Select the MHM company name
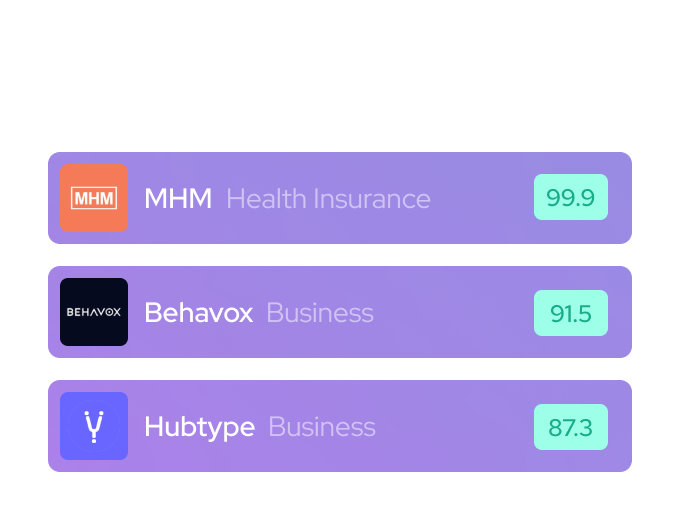 point(178,198)
